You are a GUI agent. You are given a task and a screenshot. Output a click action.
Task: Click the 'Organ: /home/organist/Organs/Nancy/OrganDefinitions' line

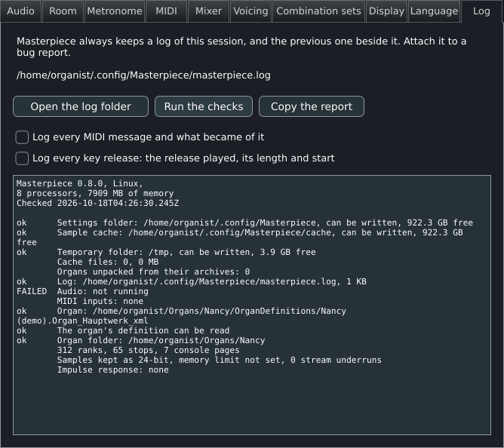[x=181, y=311]
